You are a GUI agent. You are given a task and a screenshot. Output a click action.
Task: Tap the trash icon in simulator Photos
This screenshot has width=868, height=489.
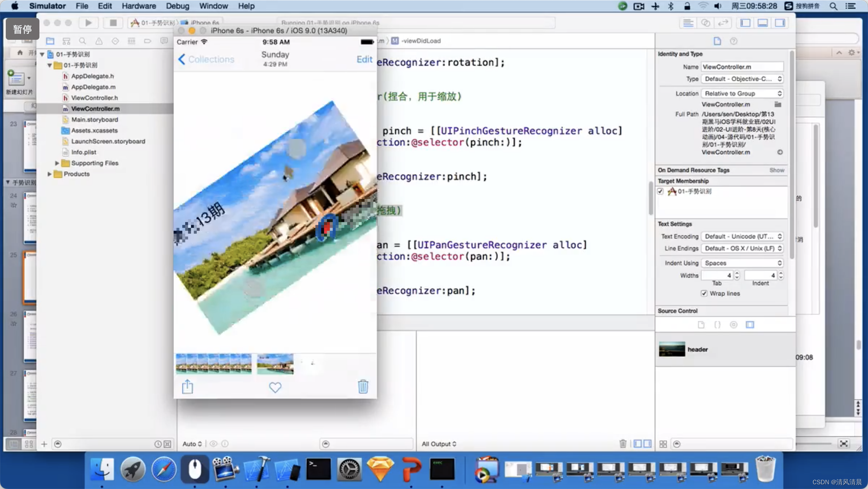pyautogui.click(x=363, y=387)
